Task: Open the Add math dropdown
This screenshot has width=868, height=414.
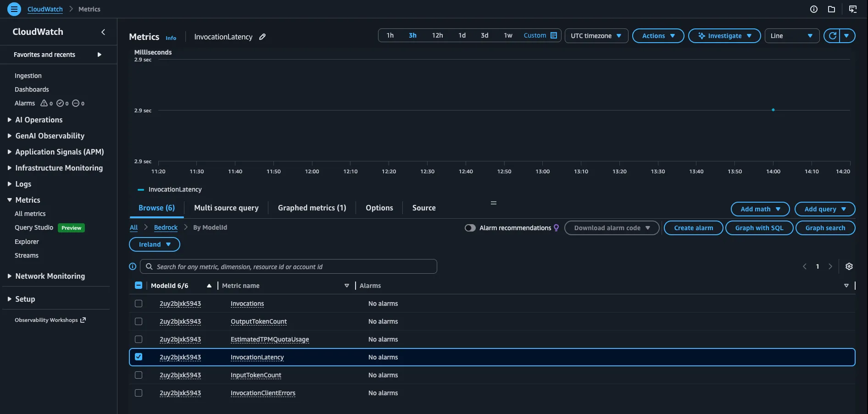Action: click(x=760, y=209)
